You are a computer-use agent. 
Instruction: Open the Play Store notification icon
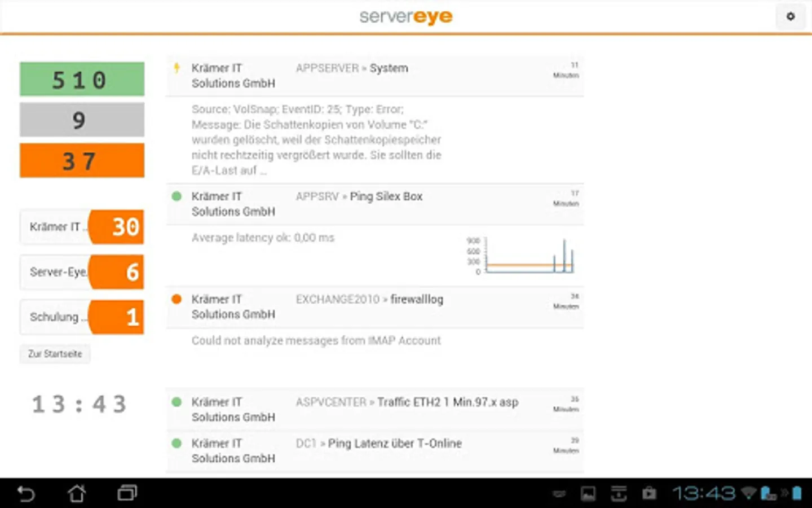pos(649,494)
